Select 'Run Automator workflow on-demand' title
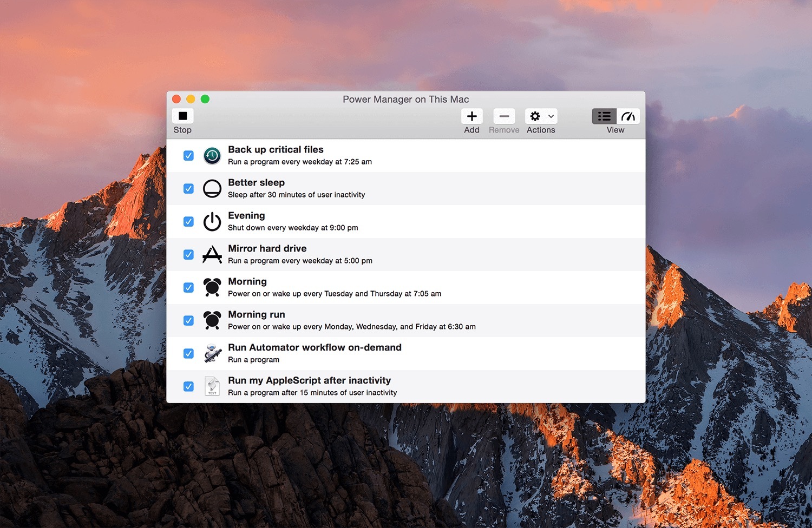Viewport: 812px width, 528px height. click(x=315, y=348)
